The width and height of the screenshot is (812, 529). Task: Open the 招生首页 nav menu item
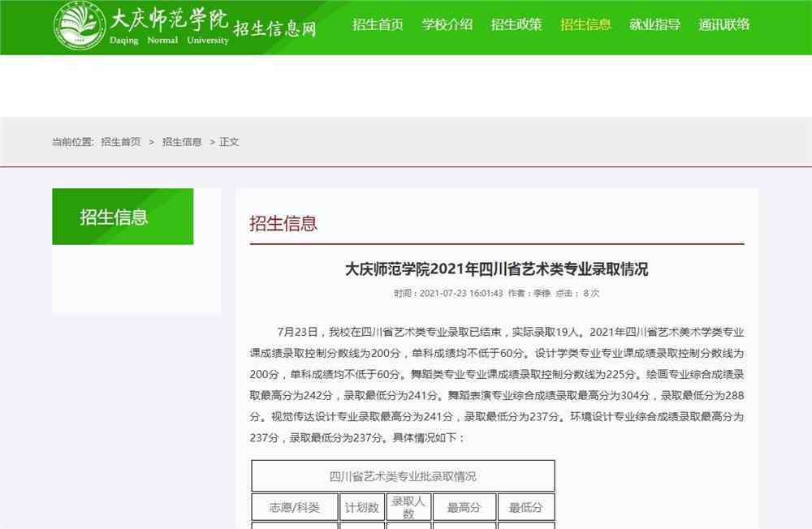tap(378, 24)
